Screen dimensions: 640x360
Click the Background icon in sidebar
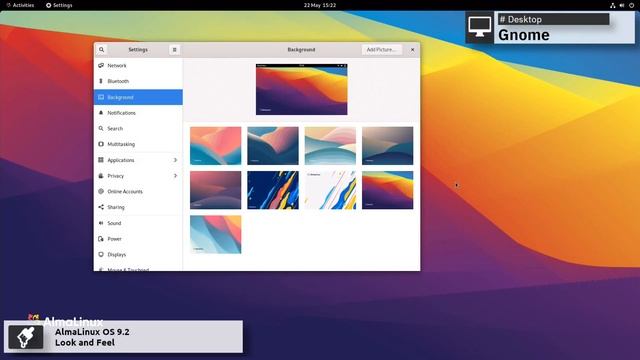(101, 97)
